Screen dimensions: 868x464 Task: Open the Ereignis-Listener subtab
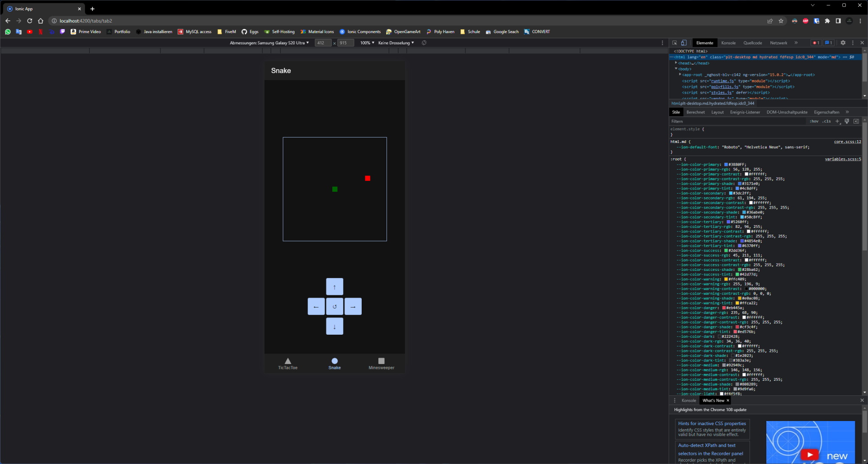[x=745, y=112]
